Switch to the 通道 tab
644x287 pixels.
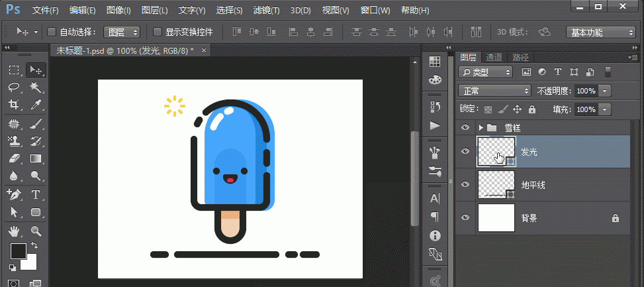494,58
